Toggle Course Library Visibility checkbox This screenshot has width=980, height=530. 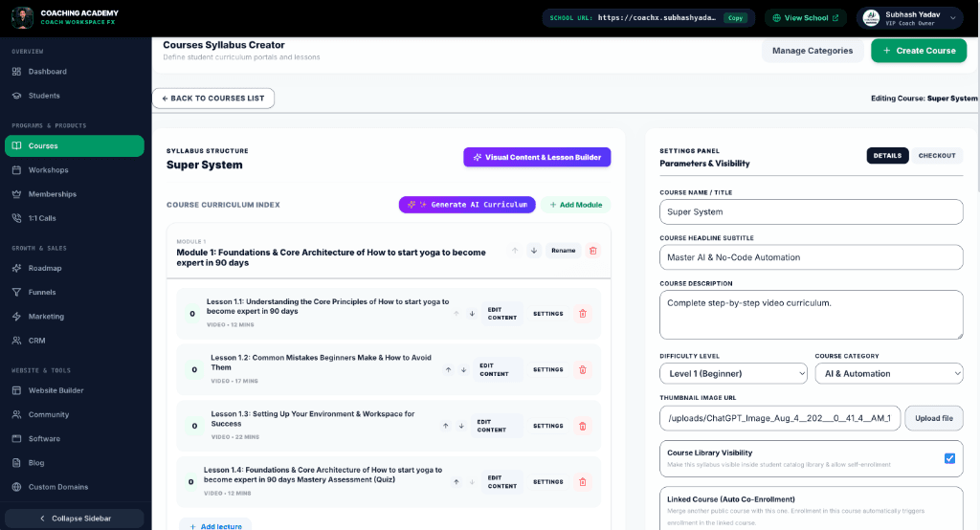[949, 459]
